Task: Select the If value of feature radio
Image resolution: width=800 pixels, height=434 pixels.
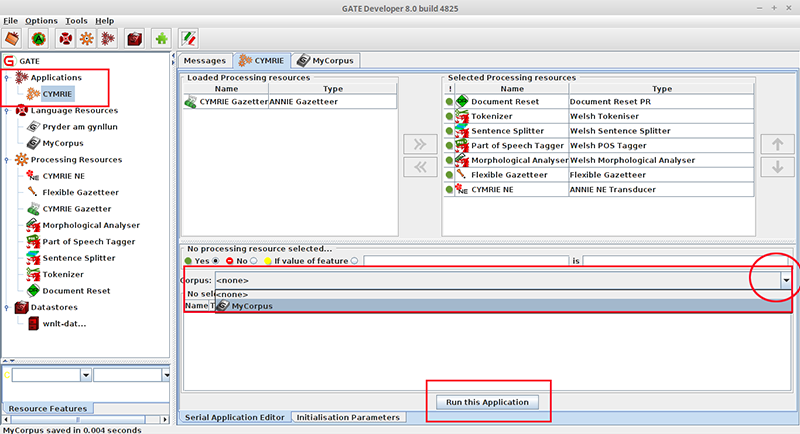Action: (354, 261)
